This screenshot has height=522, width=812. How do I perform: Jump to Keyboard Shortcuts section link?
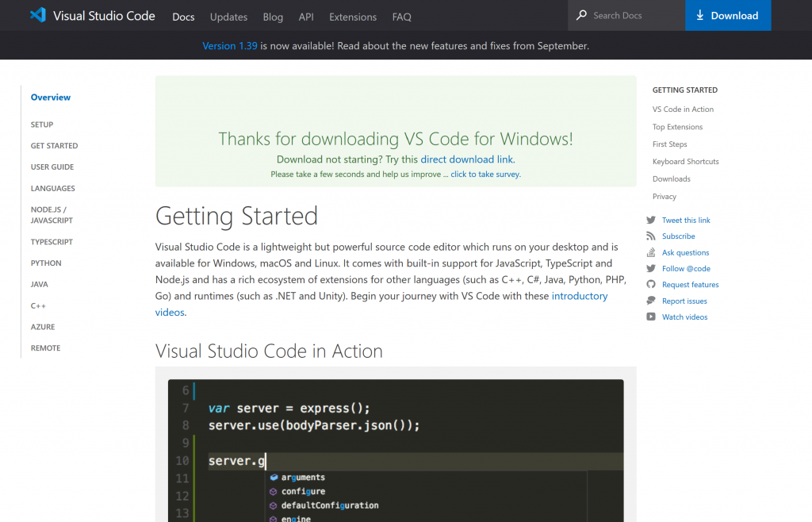pyautogui.click(x=685, y=162)
